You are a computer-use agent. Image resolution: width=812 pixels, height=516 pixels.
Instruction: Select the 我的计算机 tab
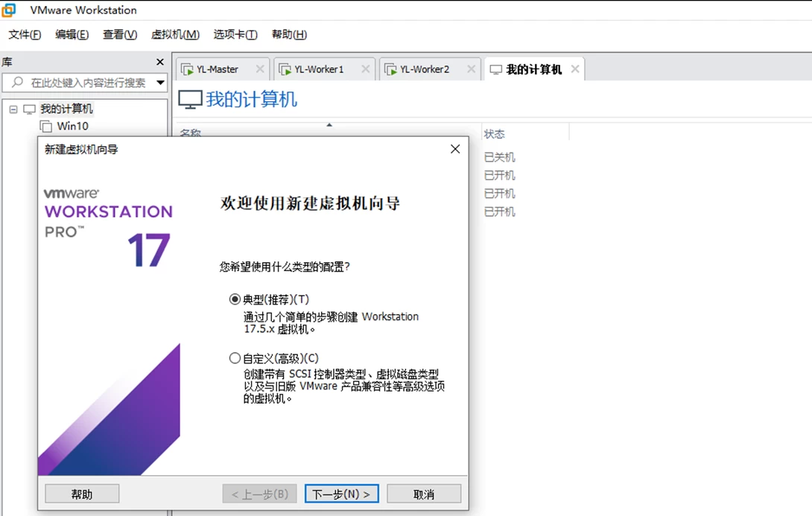pos(533,69)
